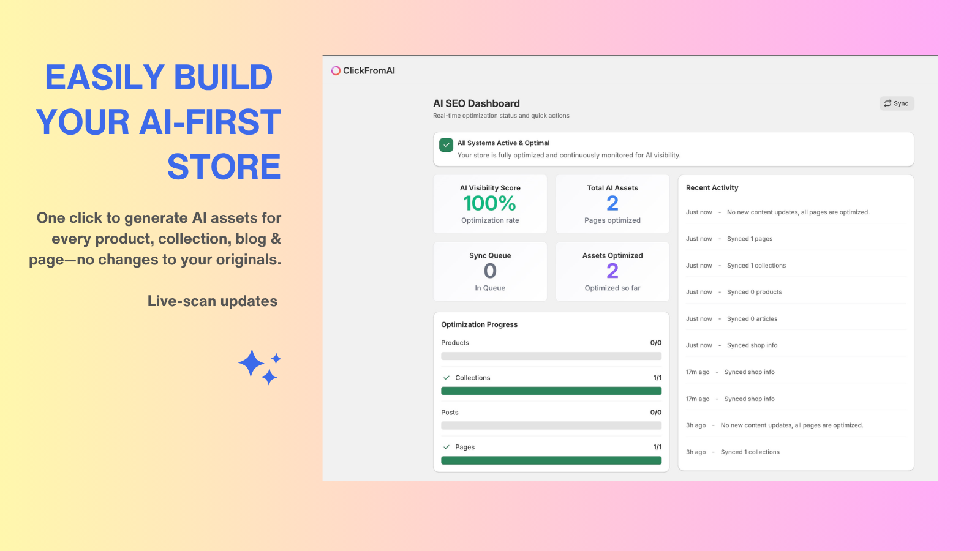Click the ClickFromAI logo icon
This screenshot has height=551, width=980.
(336, 70)
